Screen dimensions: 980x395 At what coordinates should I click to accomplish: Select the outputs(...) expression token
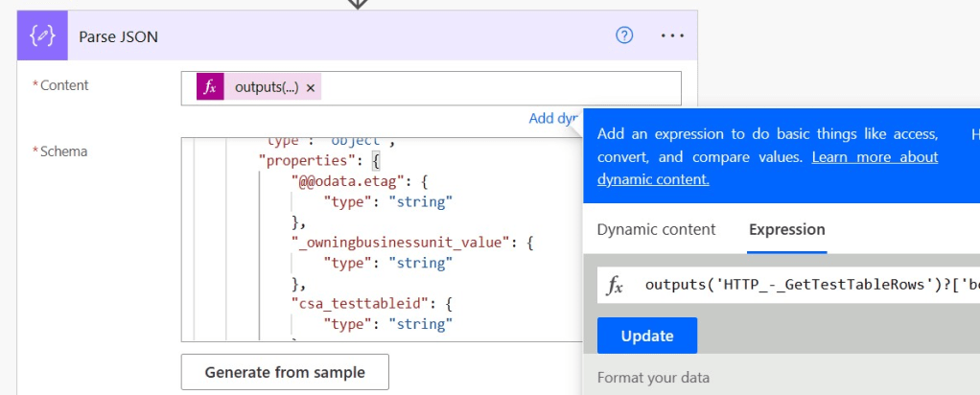[x=267, y=87]
